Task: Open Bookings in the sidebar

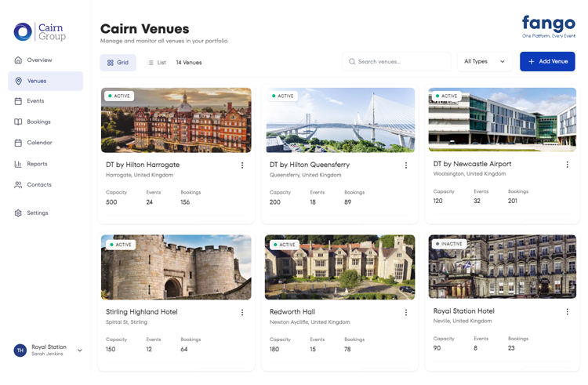Action: click(x=45, y=122)
